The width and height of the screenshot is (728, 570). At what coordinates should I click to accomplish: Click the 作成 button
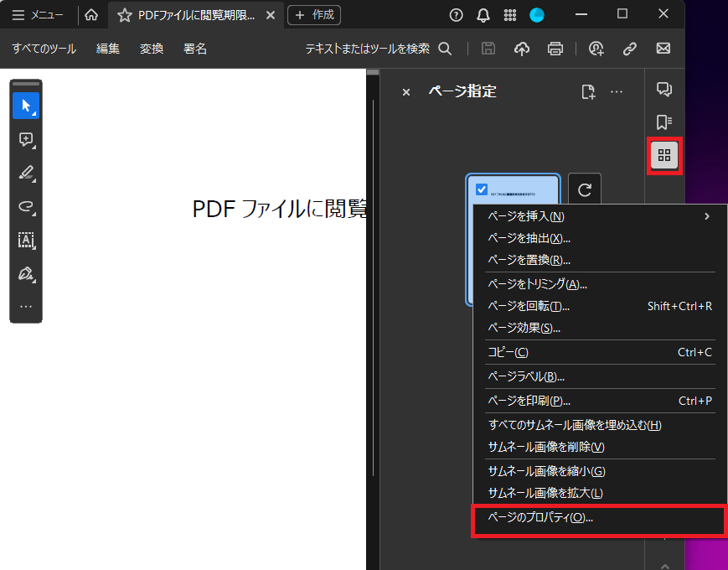click(313, 15)
